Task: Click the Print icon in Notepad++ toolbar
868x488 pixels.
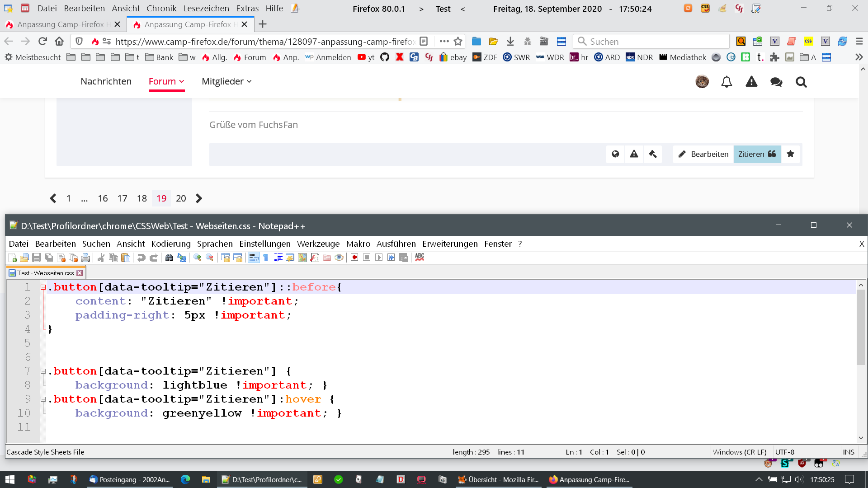Action: tap(85, 258)
